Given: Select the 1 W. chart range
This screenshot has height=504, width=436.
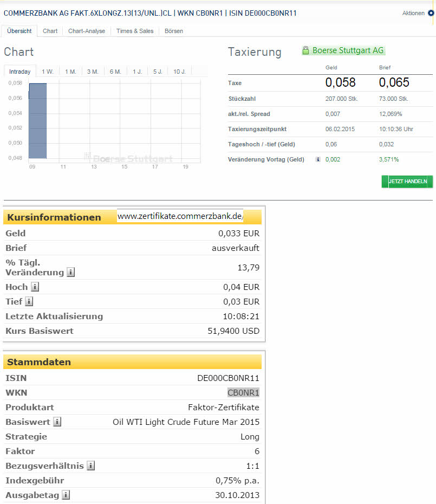Looking at the screenshot, I should click(x=48, y=72).
